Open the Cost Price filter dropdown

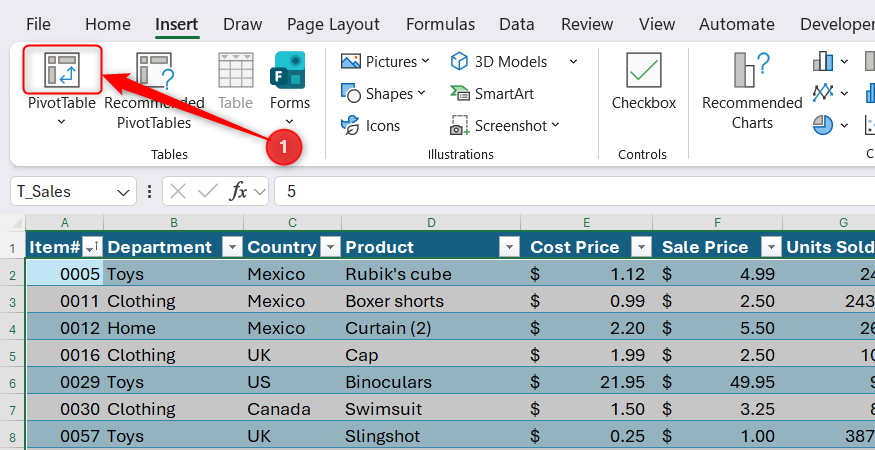pyautogui.click(x=641, y=246)
